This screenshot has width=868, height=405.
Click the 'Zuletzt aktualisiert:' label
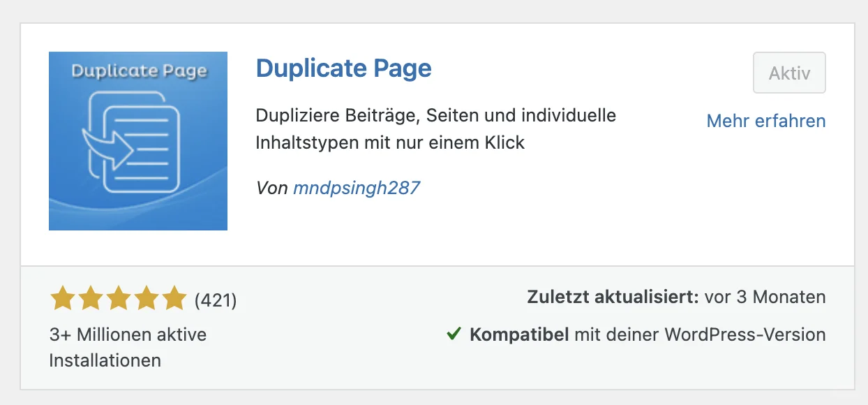click(613, 297)
